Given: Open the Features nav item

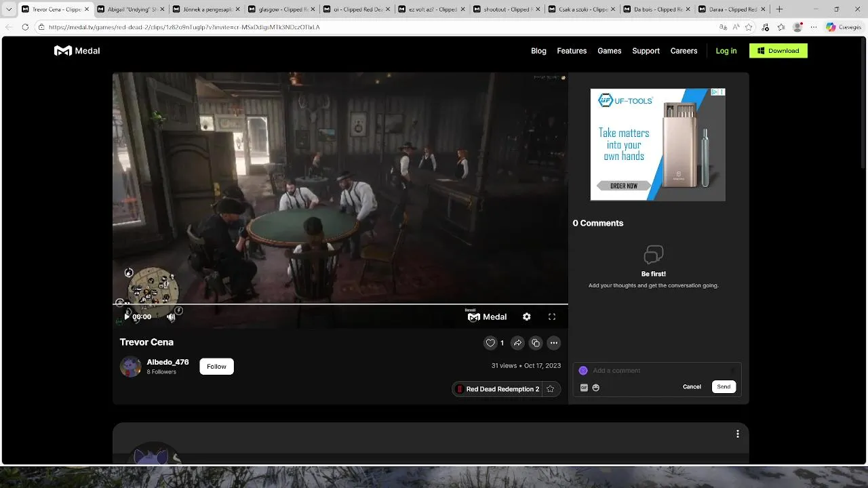Looking at the screenshot, I should 572,51.
